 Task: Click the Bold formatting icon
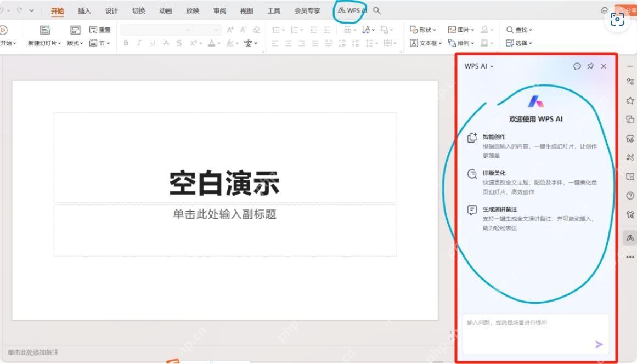click(x=126, y=43)
